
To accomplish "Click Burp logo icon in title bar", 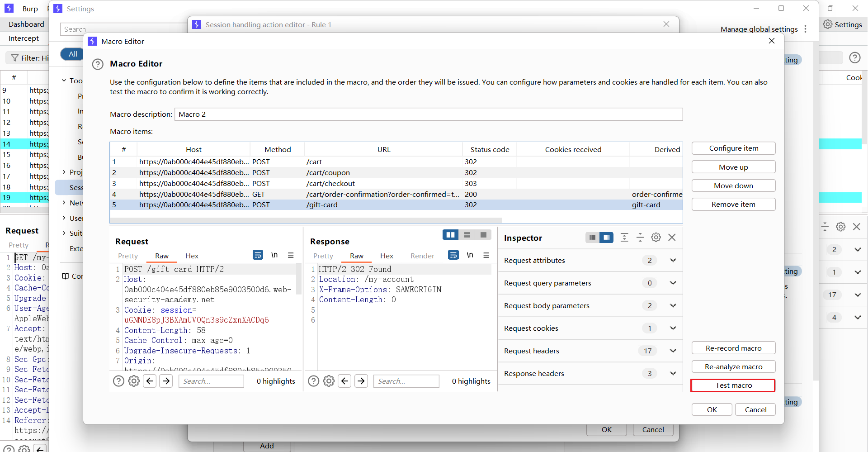I will click(x=9, y=9).
